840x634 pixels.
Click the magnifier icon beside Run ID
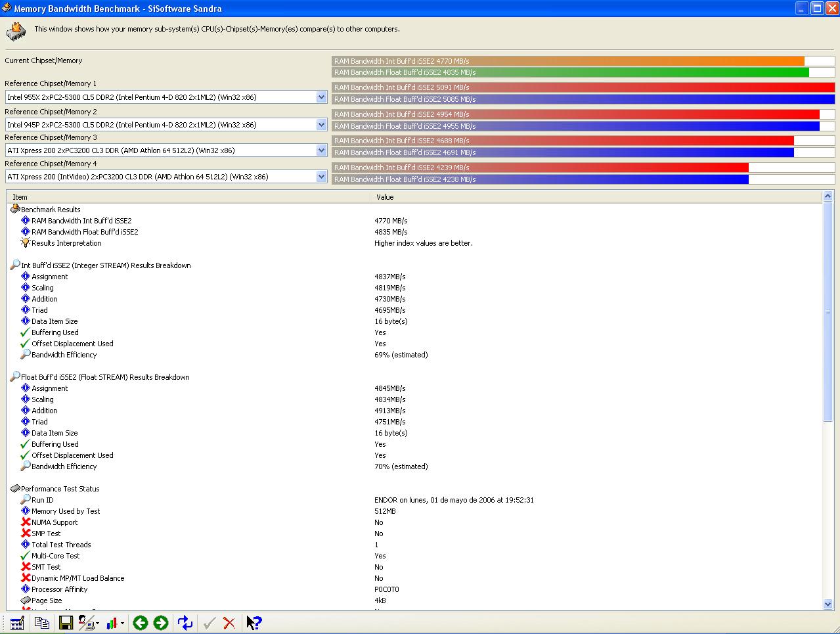pyautogui.click(x=26, y=500)
